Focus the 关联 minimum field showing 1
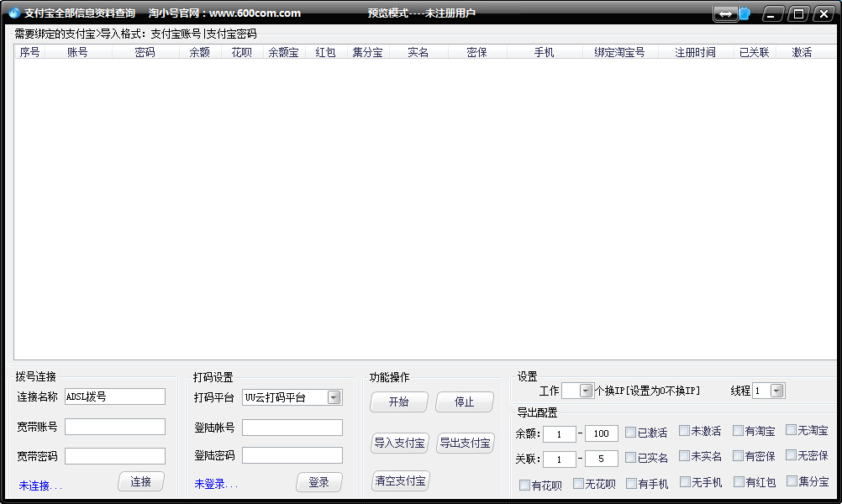 pos(559,459)
